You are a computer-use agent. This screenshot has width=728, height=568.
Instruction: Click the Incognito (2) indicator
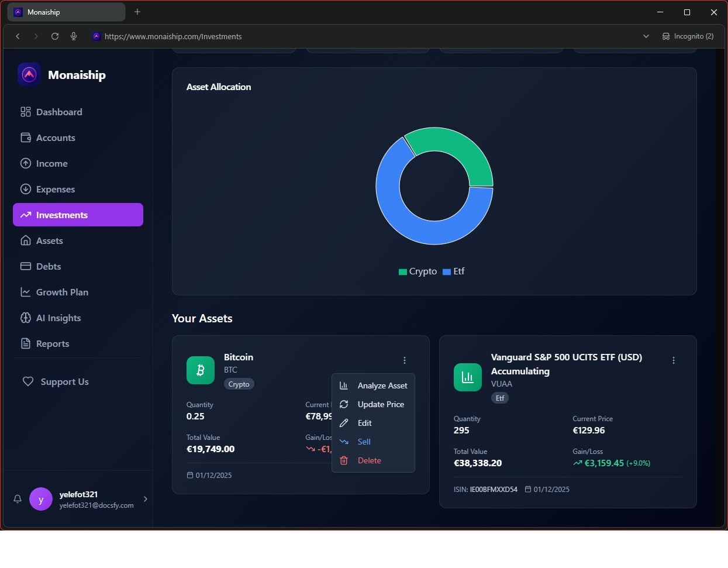click(688, 36)
